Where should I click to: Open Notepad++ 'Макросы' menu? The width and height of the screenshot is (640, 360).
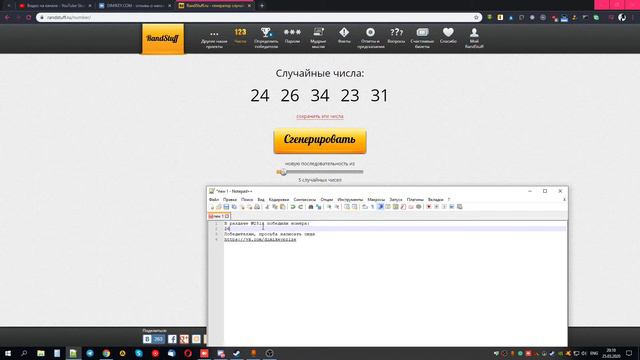(x=376, y=200)
